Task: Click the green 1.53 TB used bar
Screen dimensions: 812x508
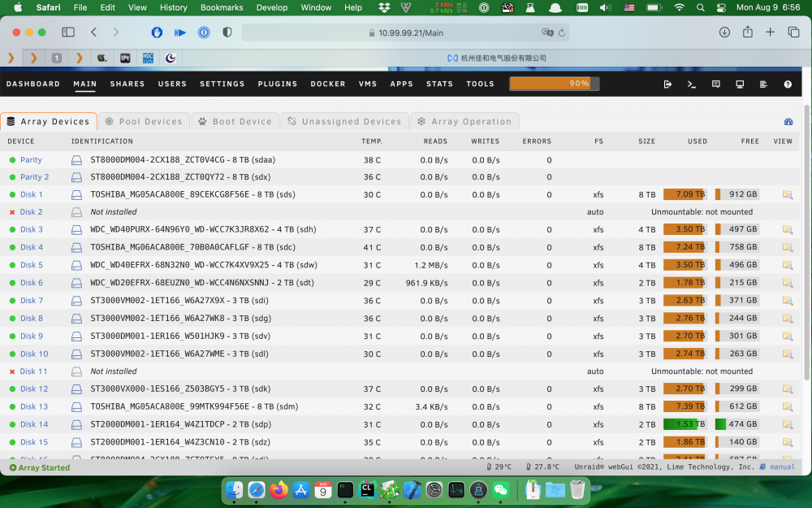Action: point(685,424)
